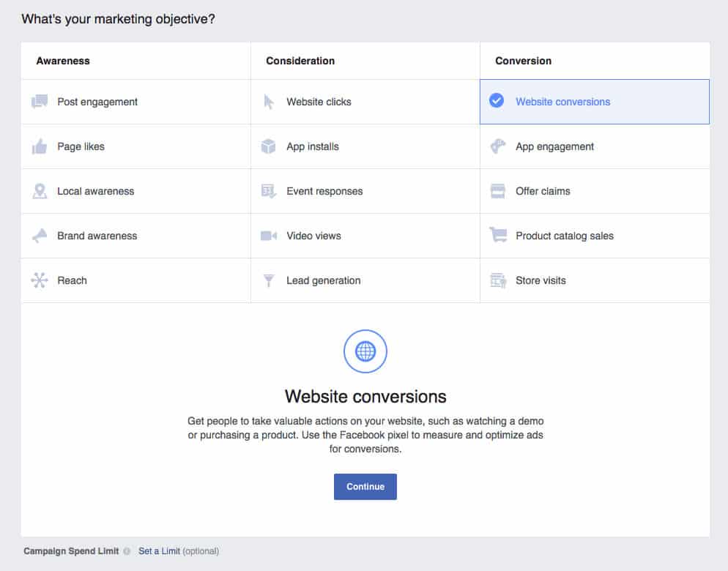Click the Conversion column header
728x571 pixels.
pos(523,61)
